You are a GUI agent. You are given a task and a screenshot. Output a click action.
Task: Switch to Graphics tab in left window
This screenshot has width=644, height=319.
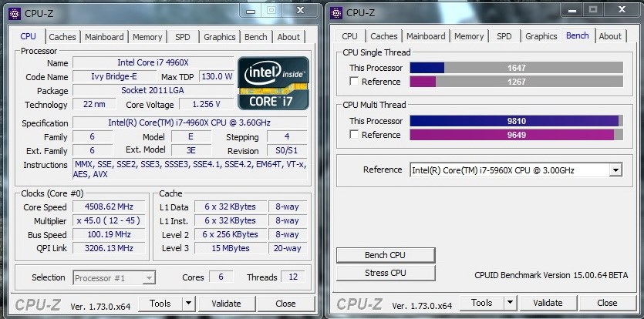219,37
